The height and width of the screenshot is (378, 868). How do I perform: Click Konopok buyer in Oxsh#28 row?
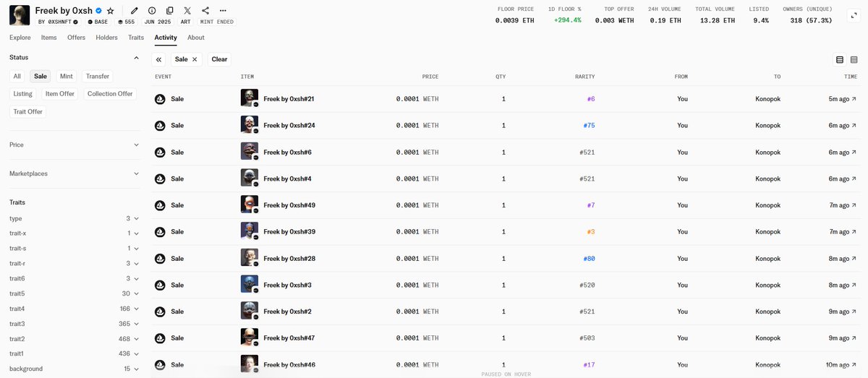[767, 258]
